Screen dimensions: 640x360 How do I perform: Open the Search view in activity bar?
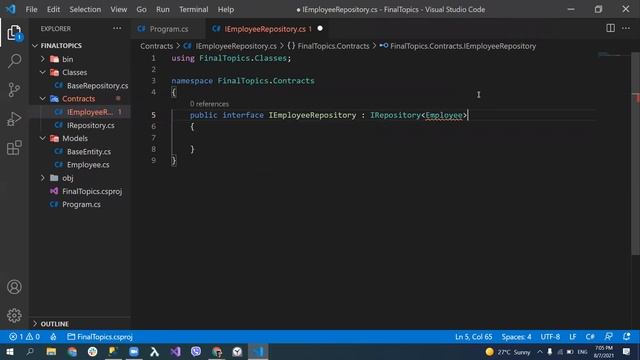(14, 61)
